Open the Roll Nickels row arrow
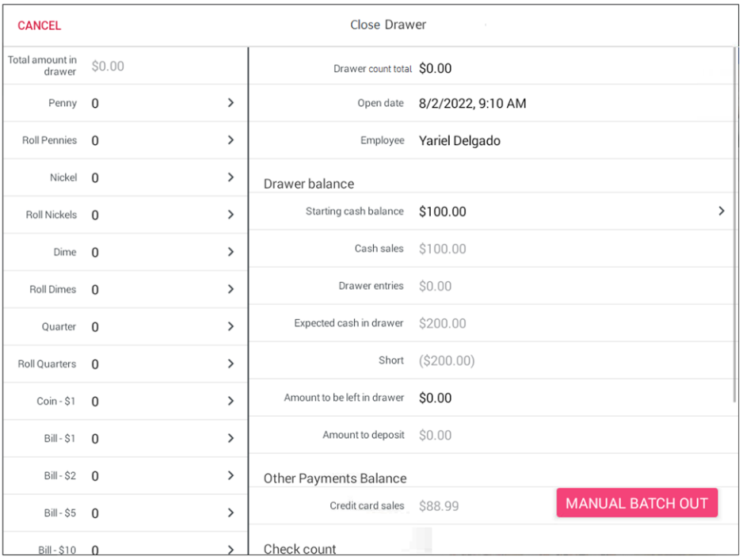 click(x=231, y=215)
